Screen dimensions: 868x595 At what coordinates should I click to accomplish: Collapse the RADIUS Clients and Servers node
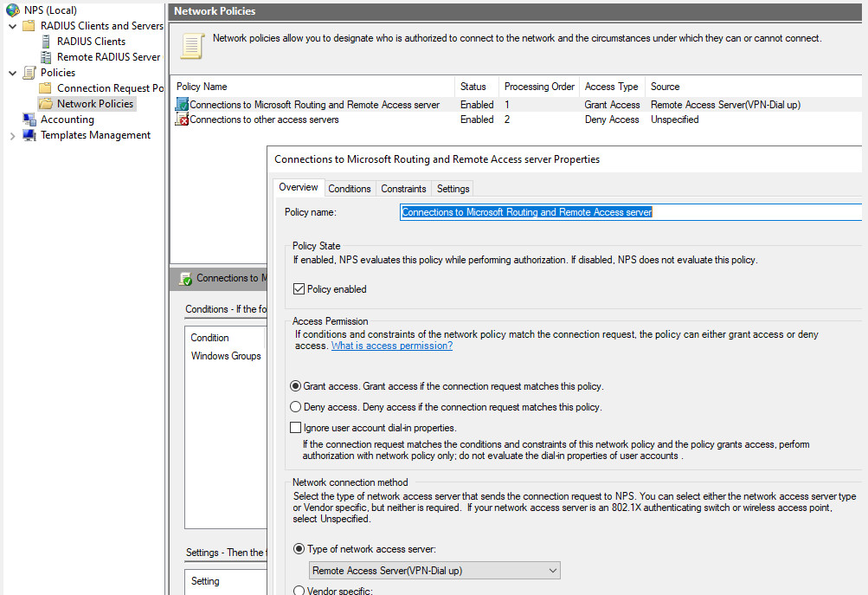click(x=12, y=26)
